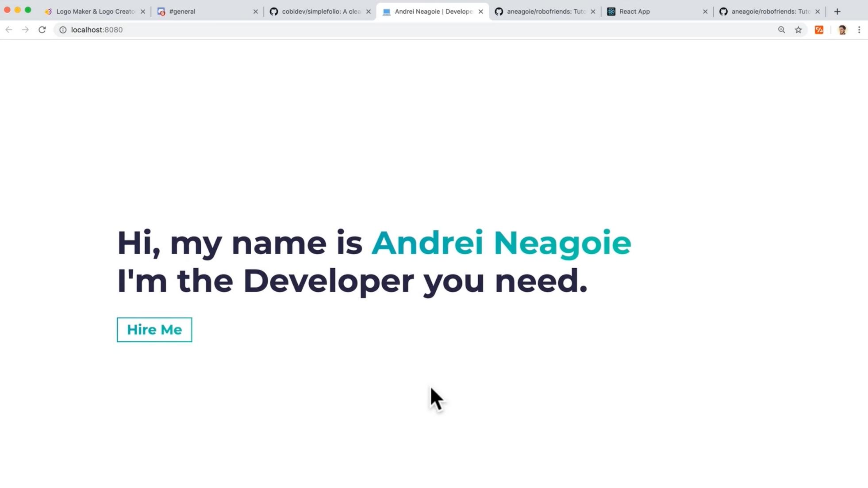Screen dimensions: 868x488
Task: Bookmark the page via the star icon
Action: click(x=799, y=30)
